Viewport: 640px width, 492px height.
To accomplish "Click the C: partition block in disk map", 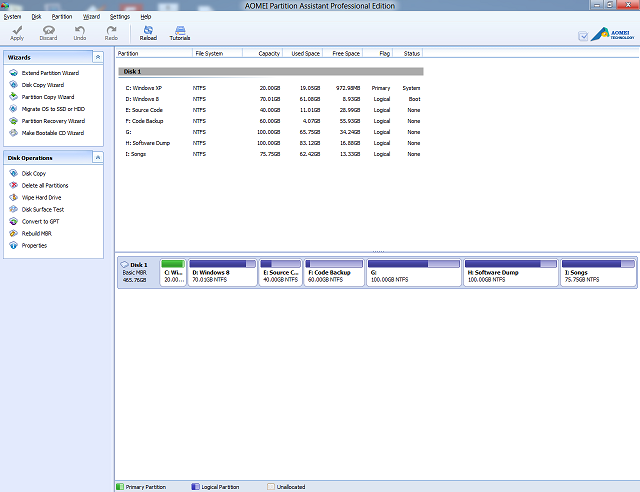I will tap(173, 272).
